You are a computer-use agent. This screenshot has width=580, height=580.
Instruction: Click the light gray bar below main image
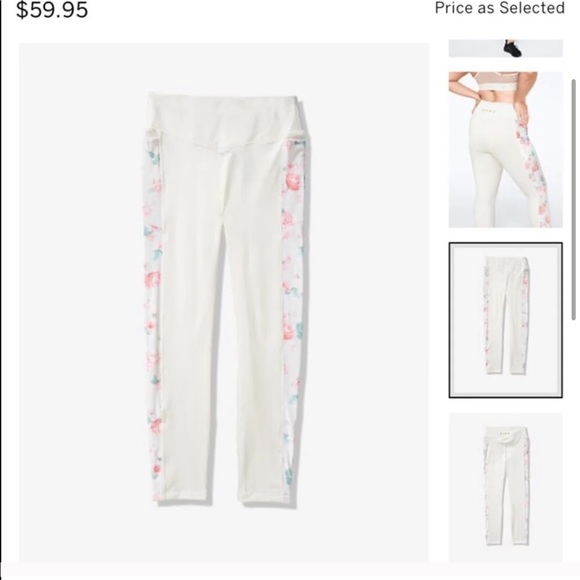[x=290, y=571]
